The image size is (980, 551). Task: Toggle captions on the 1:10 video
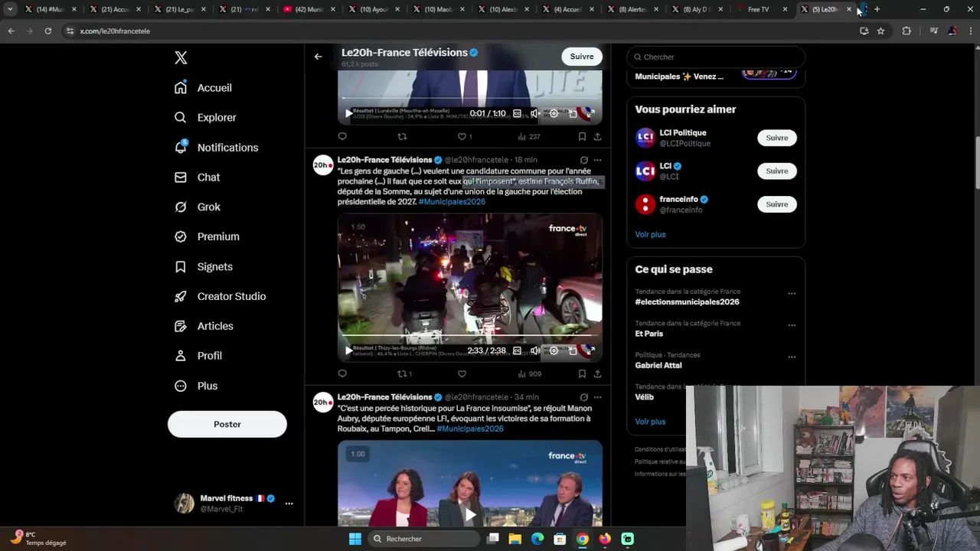tap(517, 113)
